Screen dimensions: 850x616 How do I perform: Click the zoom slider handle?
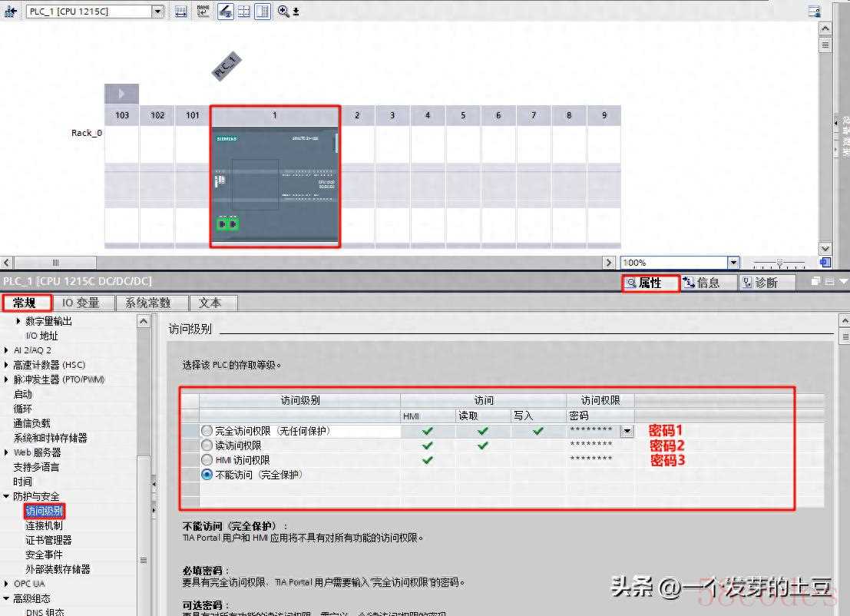point(779,263)
